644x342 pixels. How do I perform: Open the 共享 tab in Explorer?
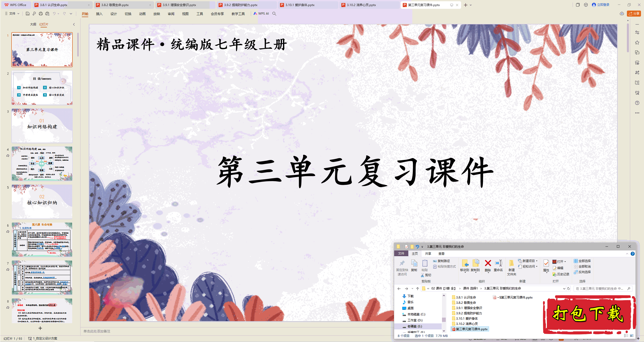coord(428,254)
